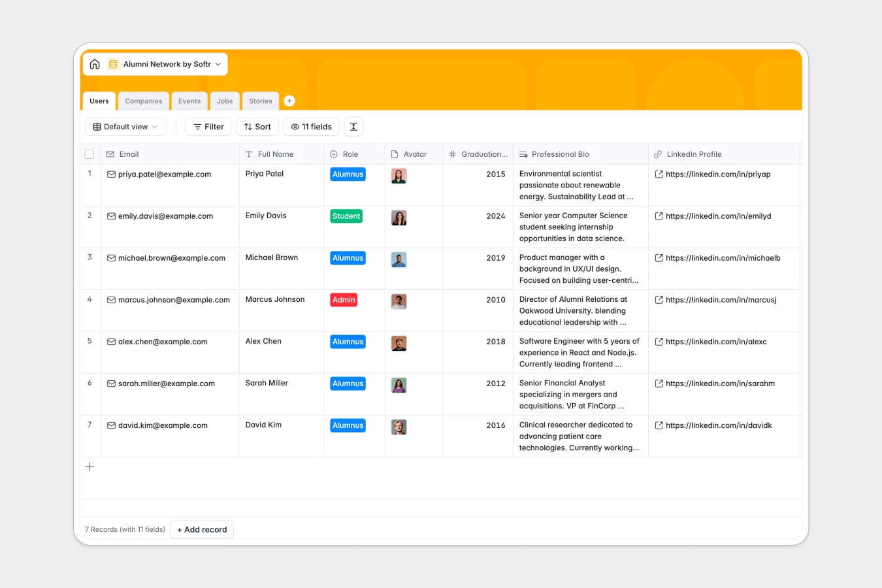882x588 pixels.
Task: Click the Avatar attachment field icon
Action: coord(395,154)
